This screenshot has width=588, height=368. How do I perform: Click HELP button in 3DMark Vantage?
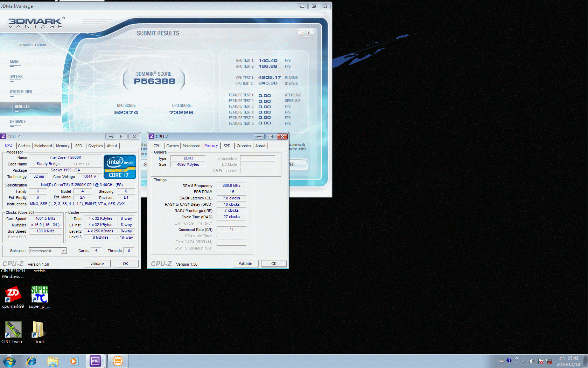(x=306, y=33)
